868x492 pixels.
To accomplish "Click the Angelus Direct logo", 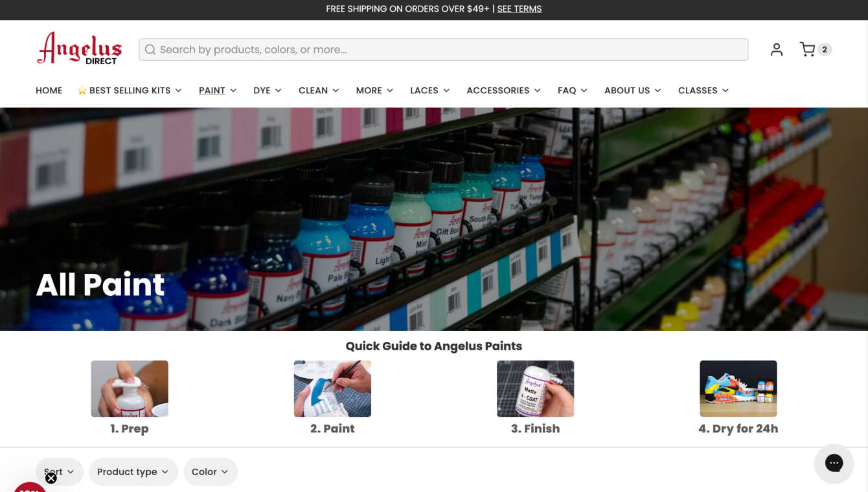I will 79,49.
